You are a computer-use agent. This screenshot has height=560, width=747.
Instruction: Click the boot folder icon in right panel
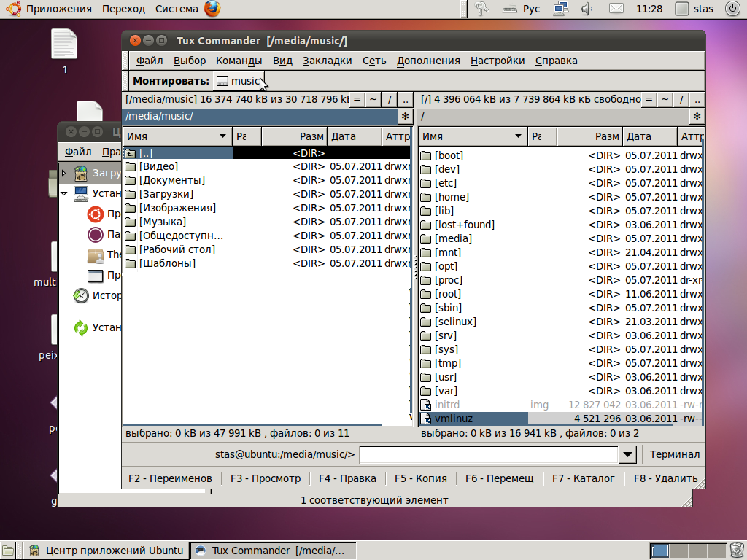[425, 155]
